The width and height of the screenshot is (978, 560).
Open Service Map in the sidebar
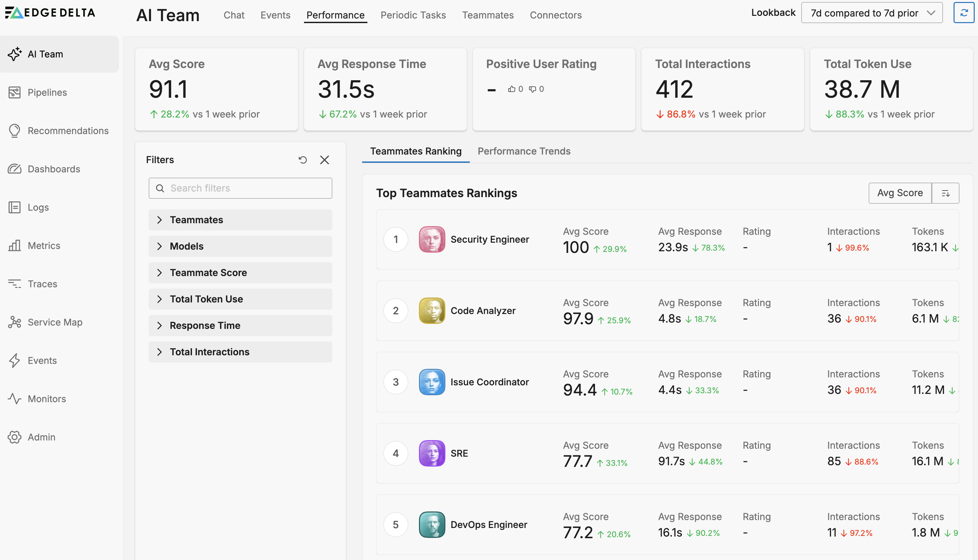55,322
